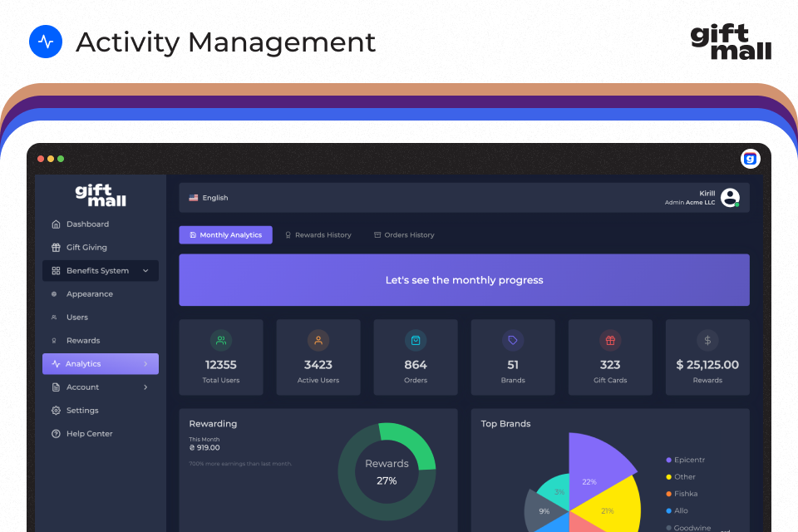Switch to the Rewards History tab
The height and width of the screenshot is (532, 798).
point(318,234)
